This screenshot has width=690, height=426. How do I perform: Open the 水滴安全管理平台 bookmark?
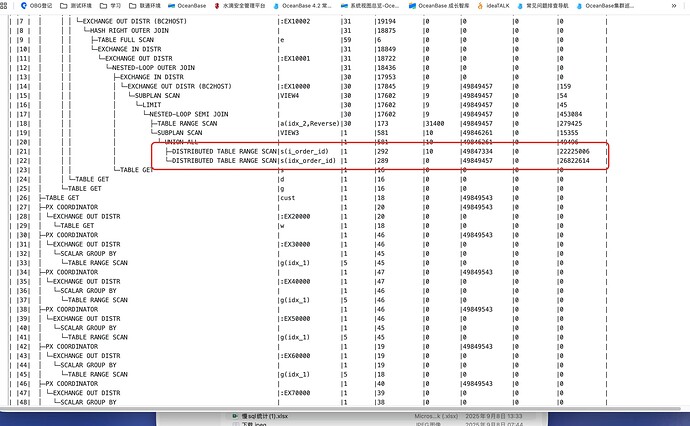point(240,6)
